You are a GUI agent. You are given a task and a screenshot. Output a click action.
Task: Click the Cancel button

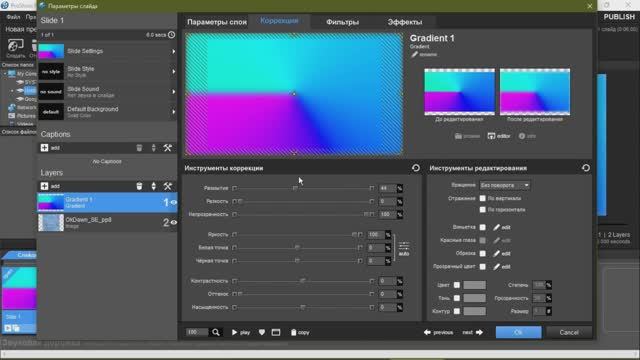click(569, 332)
